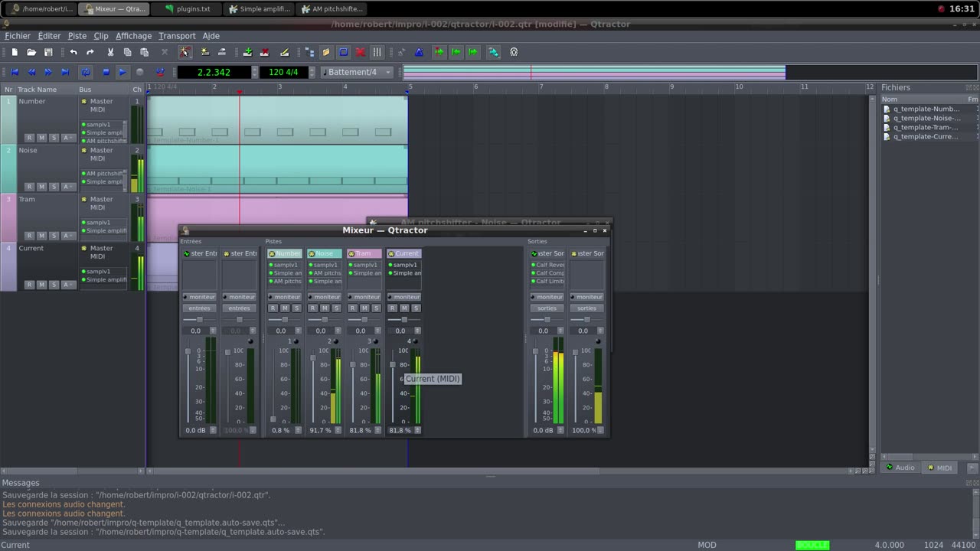Switch to AM pitchshifter taskbar window

[330, 8]
